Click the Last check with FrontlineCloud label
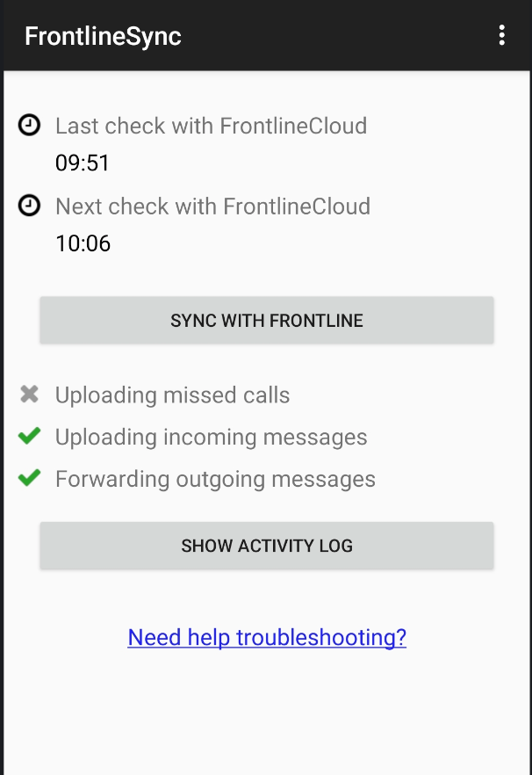Viewport: 532px width, 775px height. click(211, 126)
